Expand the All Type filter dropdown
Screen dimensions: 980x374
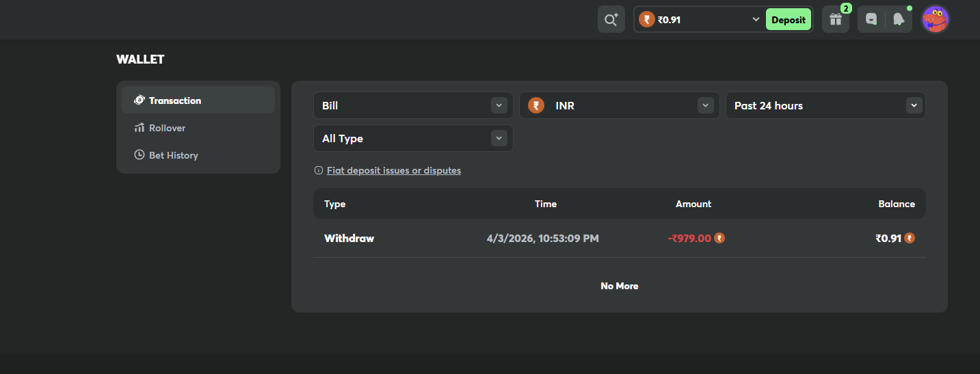[x=413, y=138]
